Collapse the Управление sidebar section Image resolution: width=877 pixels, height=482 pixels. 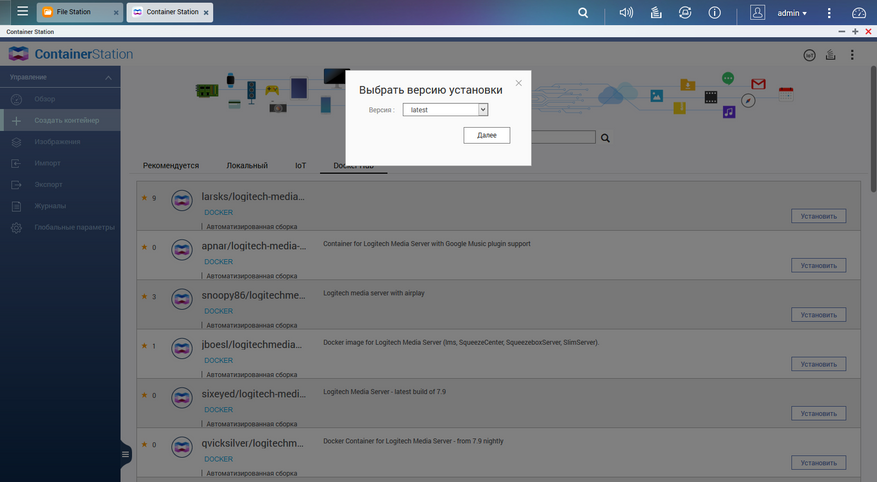109,78
